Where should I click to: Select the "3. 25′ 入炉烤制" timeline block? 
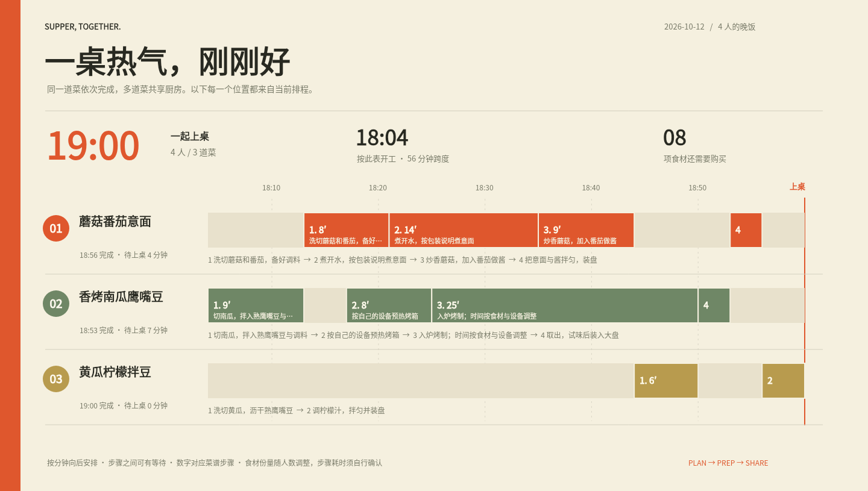[x=565, y=305]
